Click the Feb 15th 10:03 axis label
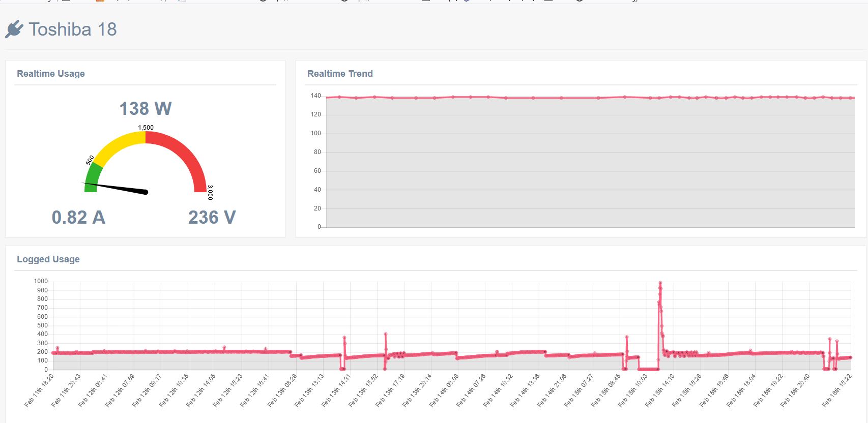The width and height of the screenshot is (868, 423). (633, 390)
